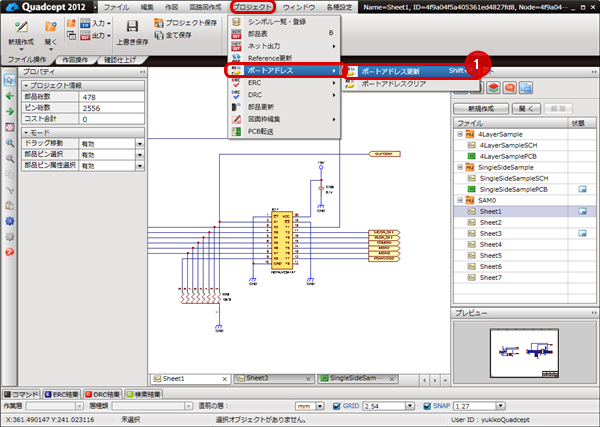Click the green back arrow in sidebar
This screenshot has height=427, width=600.
(x=10, y=96)
